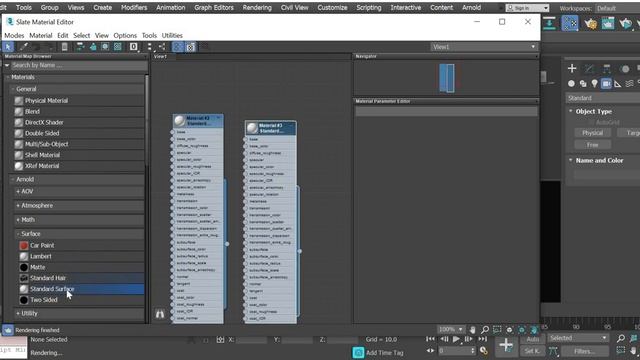640x360 pixels.
Task: Click Material #3 node title bar
Action: click(x=271, y=128)
